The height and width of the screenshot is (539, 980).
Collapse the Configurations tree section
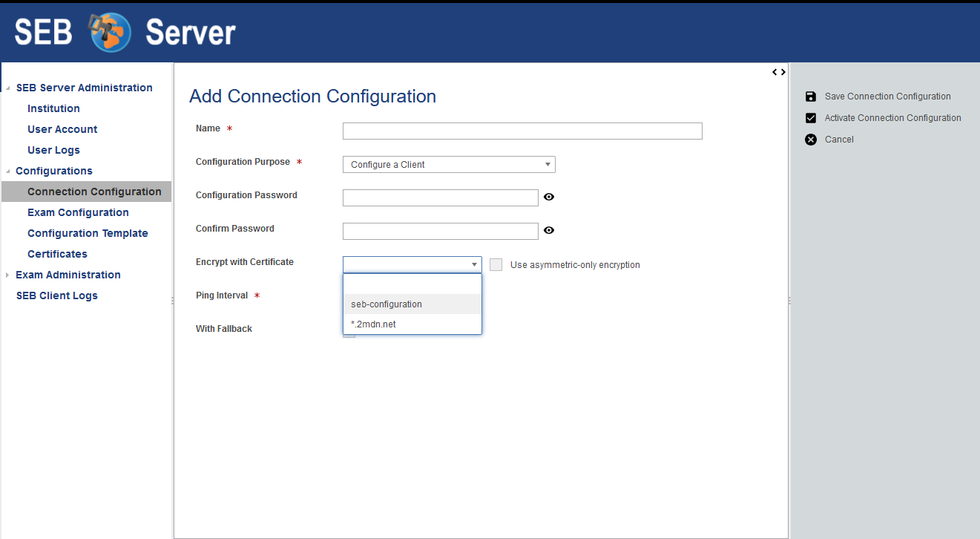coord(7,171)
